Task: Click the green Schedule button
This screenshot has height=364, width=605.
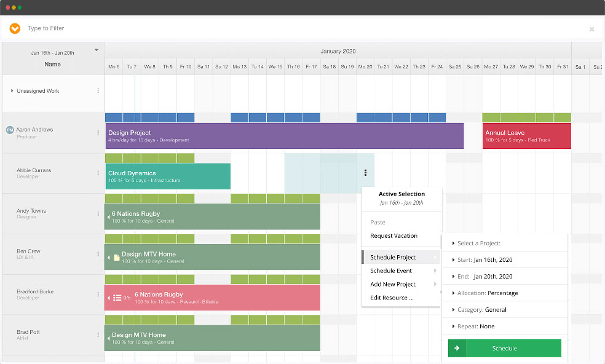Action: (505, 348)
